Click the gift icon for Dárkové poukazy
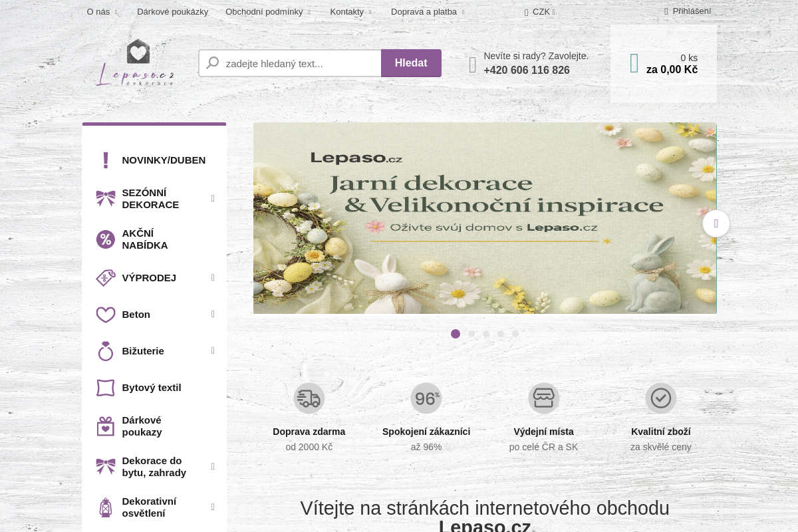Image resolution: width=798 pixels, height=532 pixels. point(106,426)
